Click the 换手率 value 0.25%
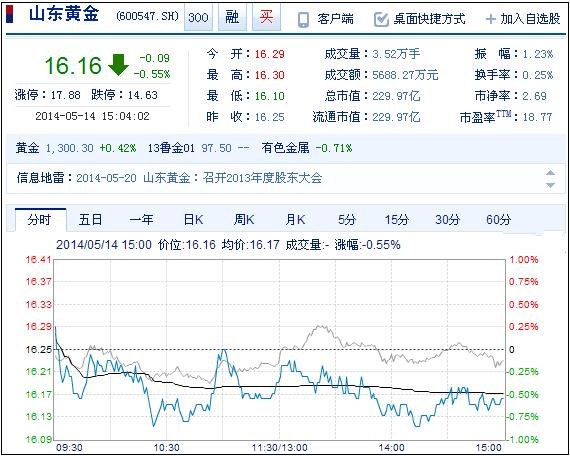The image size is (570, 456). 538,75
